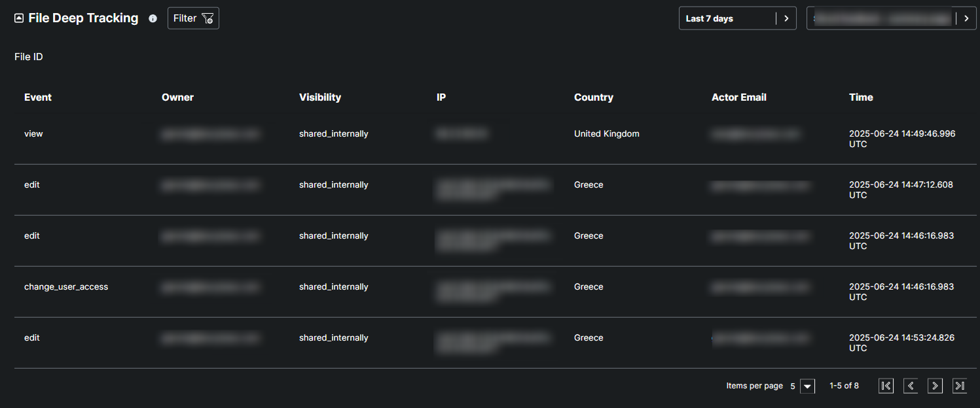The image size is (980, 408).
Task: Select the view event row
Action: pos(33,134)
